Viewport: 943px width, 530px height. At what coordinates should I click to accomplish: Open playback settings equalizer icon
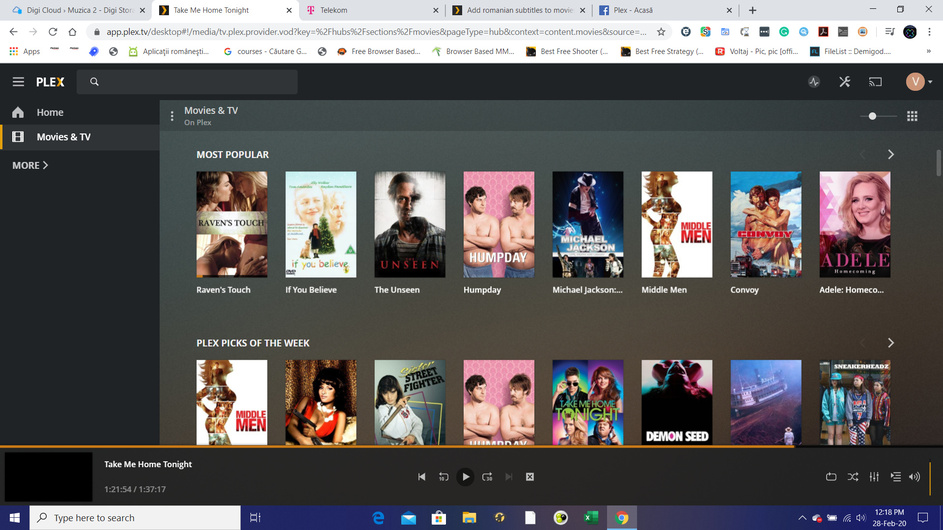[x=874, y=477]
